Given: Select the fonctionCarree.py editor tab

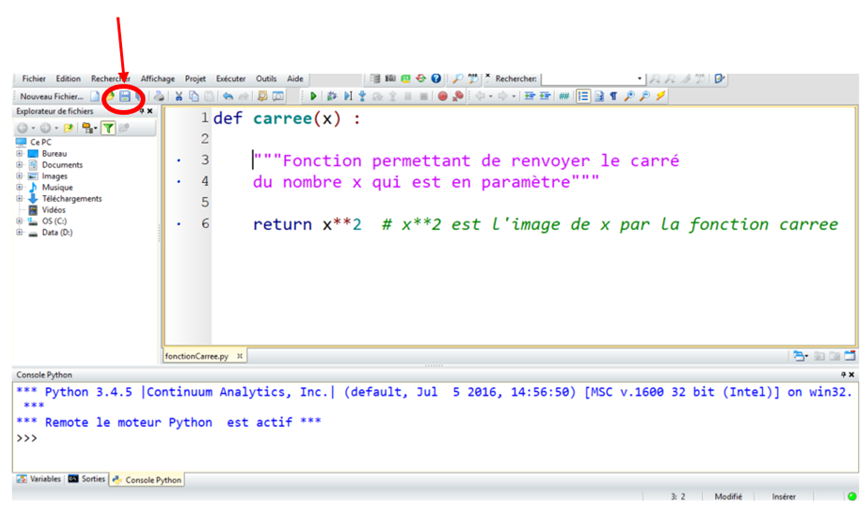Looking at the screenshot, I should tap(198, 355).
